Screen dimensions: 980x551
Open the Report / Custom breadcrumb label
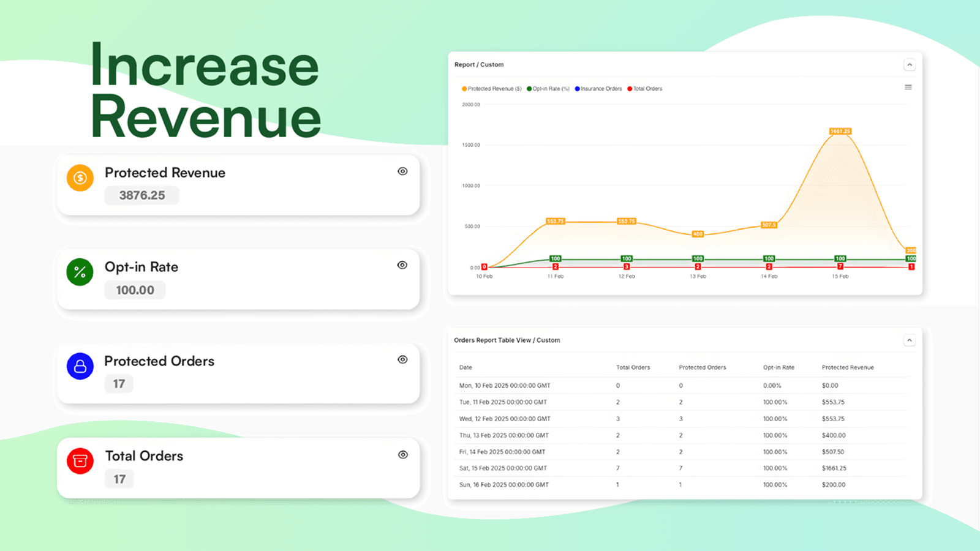pos(478,64)
